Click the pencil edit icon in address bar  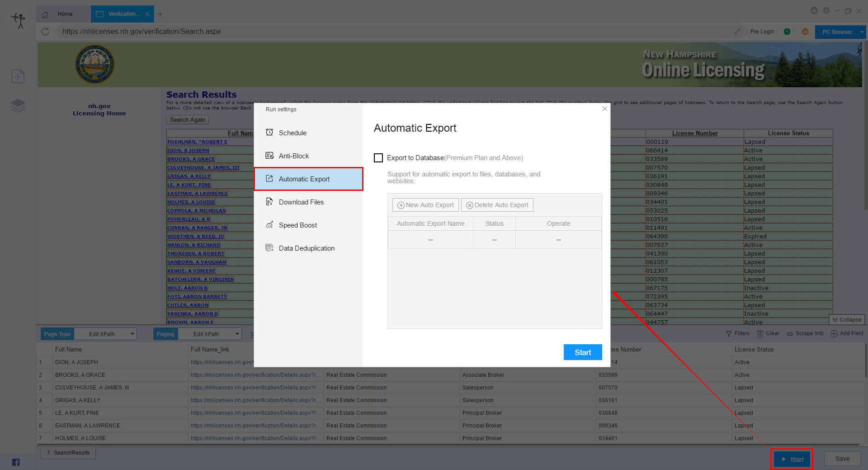738,32
